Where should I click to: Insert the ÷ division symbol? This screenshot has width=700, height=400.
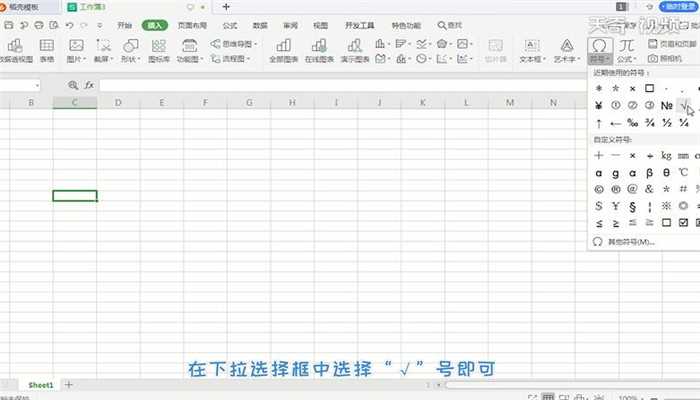point(650,156)
